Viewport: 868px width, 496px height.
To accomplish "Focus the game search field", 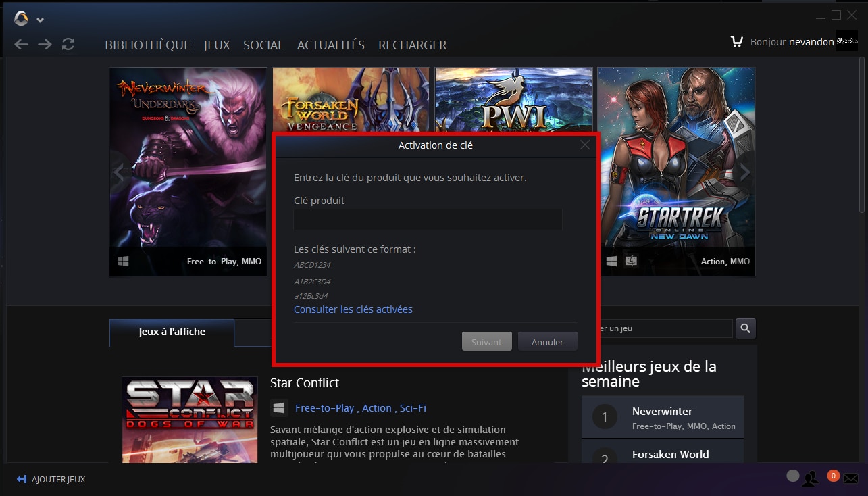I will point(665,328).
